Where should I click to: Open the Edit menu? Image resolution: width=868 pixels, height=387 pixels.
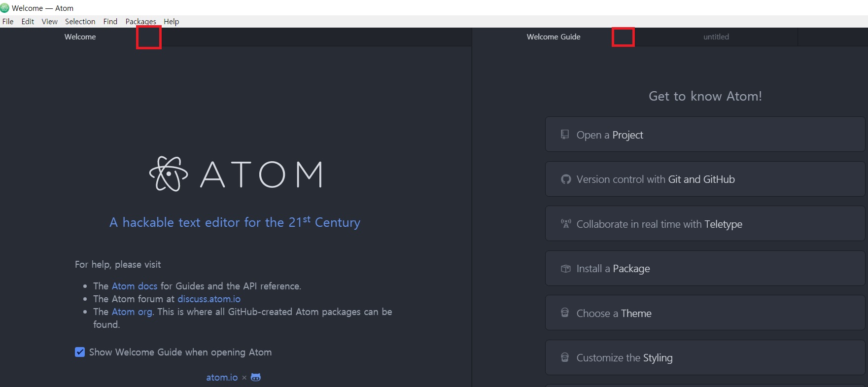point(28,21)
